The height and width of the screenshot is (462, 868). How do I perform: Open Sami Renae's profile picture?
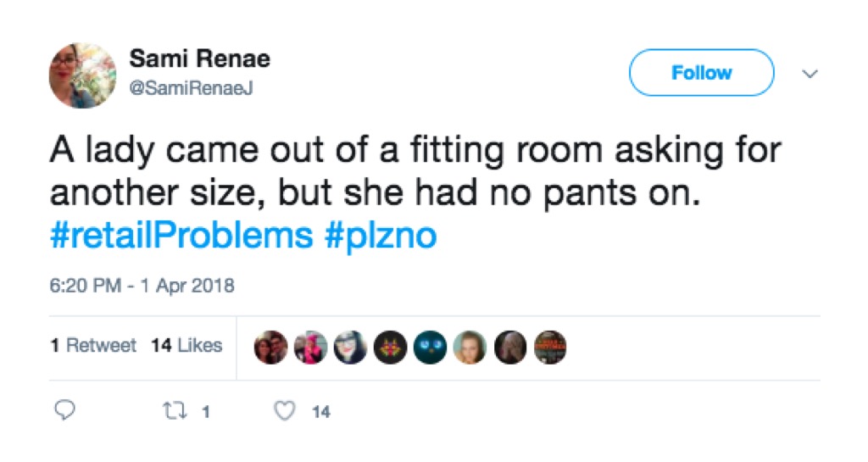click(82, 75)
